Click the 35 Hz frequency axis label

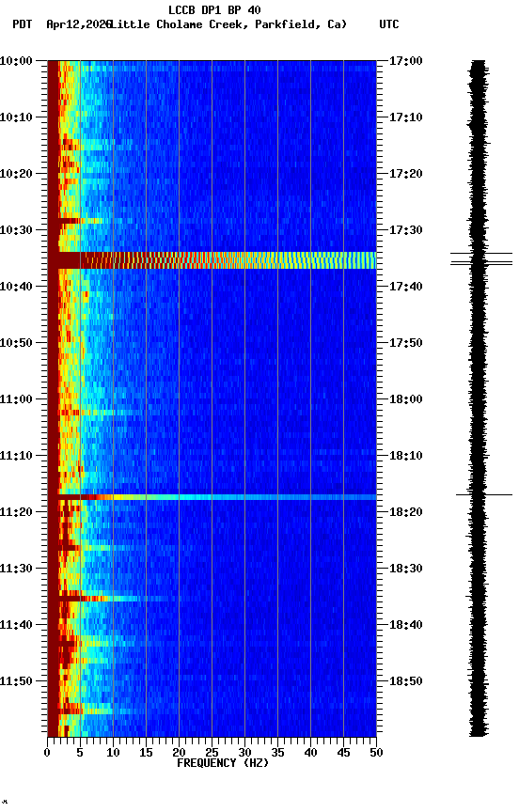click(x=277, y=753)
